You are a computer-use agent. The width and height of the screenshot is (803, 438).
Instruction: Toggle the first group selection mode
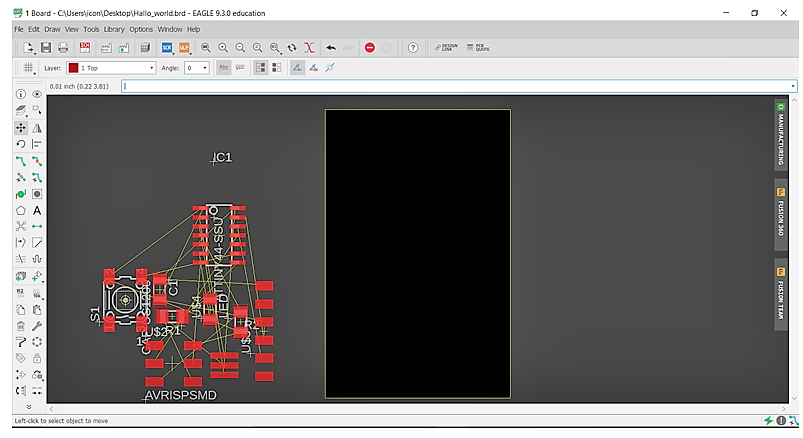point(261,68)
